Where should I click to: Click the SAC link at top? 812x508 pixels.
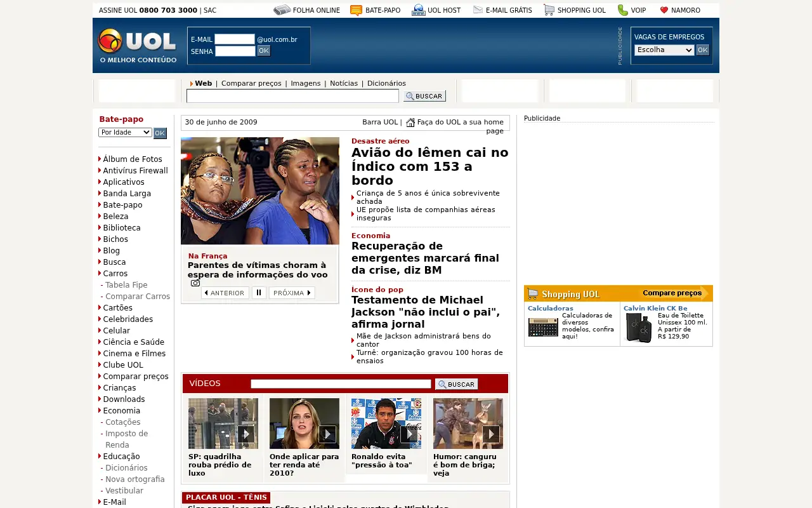pos(210,10)
